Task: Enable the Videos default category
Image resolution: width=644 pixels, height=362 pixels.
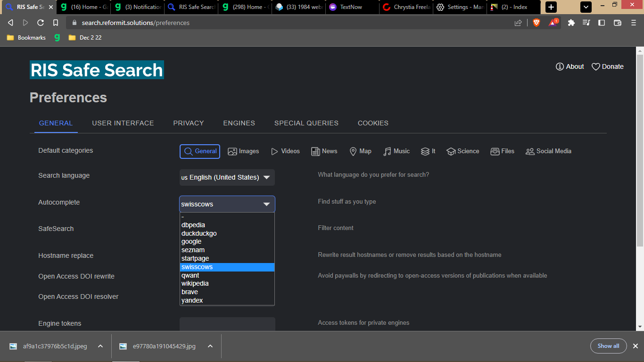Action: tap(285, 151)
